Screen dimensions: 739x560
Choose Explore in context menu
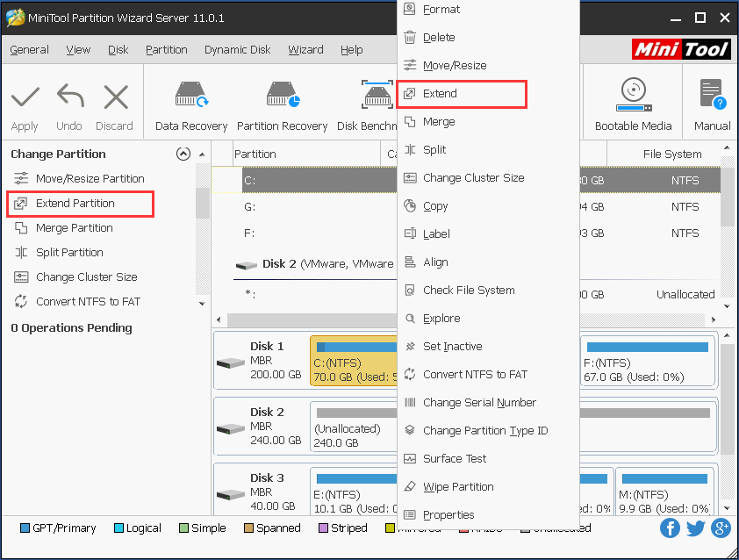tap(488, 318)
